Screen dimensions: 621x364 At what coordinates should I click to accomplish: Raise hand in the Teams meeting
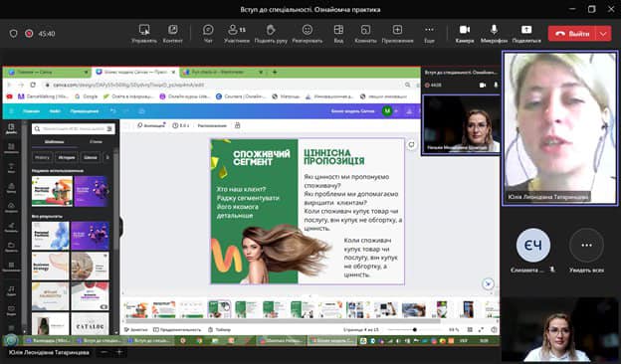coord(271,34)
